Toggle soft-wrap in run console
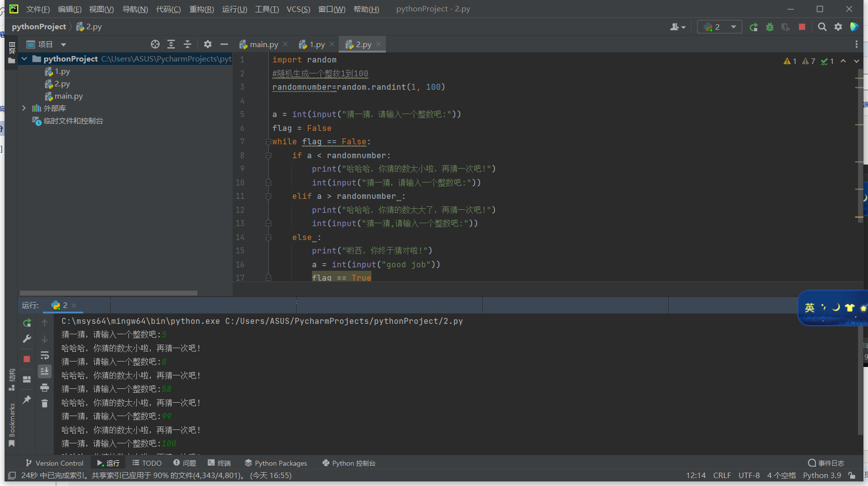868x486 pixels. pyautogui.click(x=45, y=355)
